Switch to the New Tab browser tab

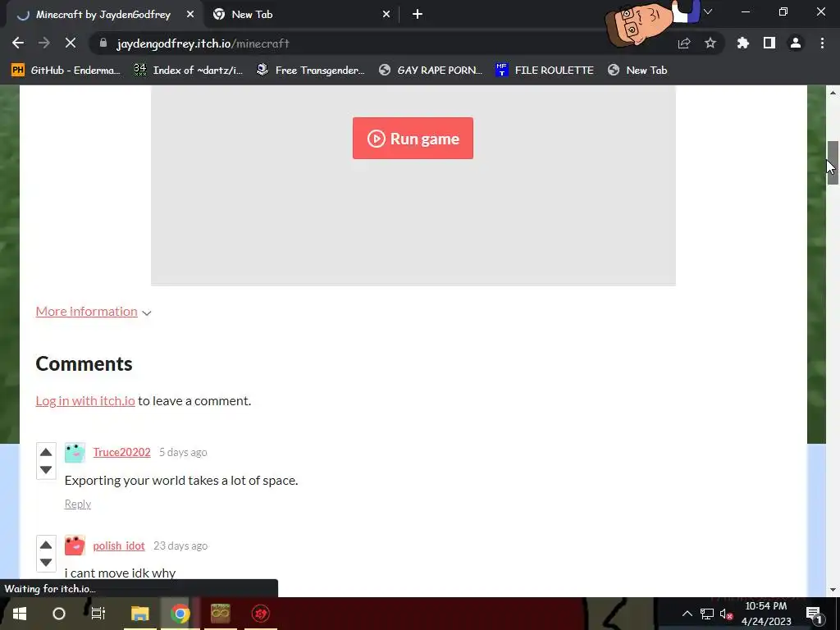click(300, 15)
